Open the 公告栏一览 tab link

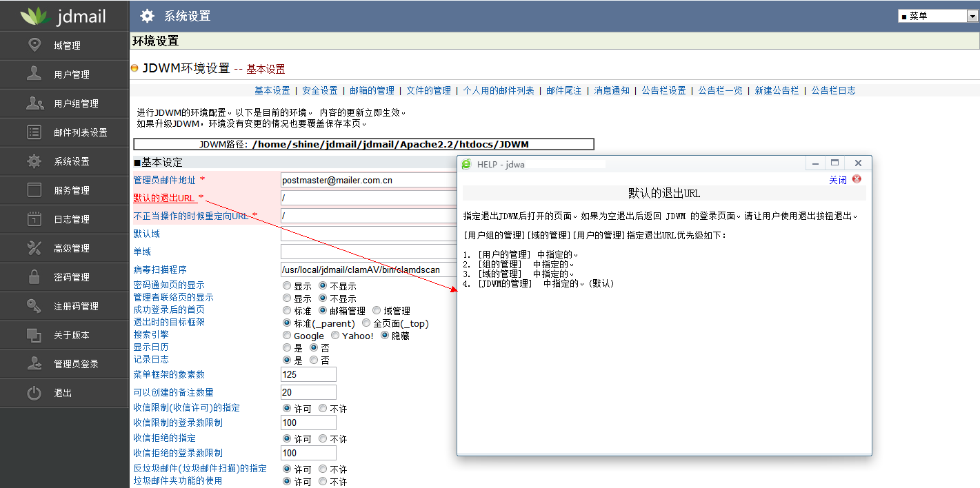(720, 90)
